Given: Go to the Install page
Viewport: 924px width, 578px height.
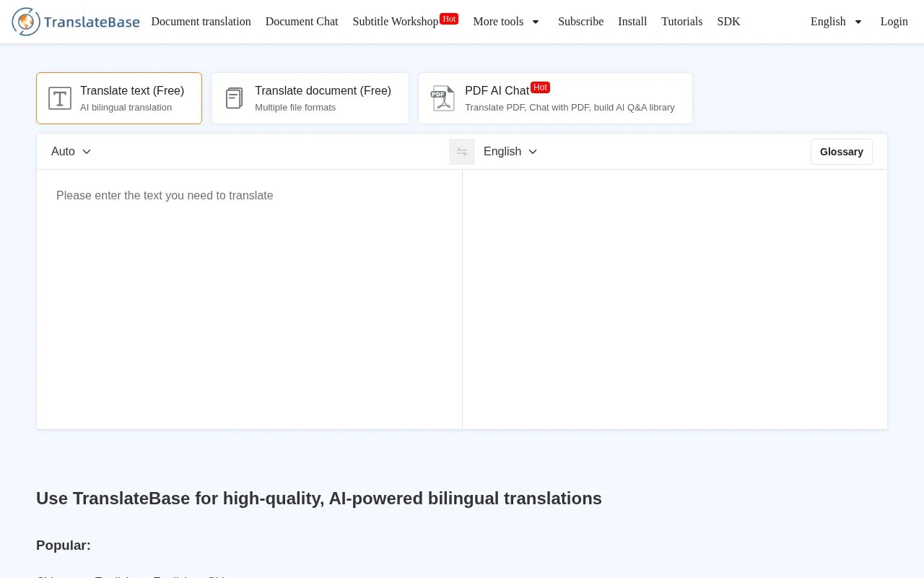Looking at the screenshot, I should pos(632,22).
